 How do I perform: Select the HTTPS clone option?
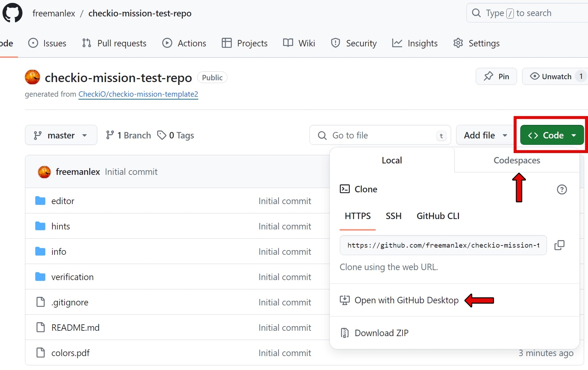pyautogui.click(x=358, y=216)
